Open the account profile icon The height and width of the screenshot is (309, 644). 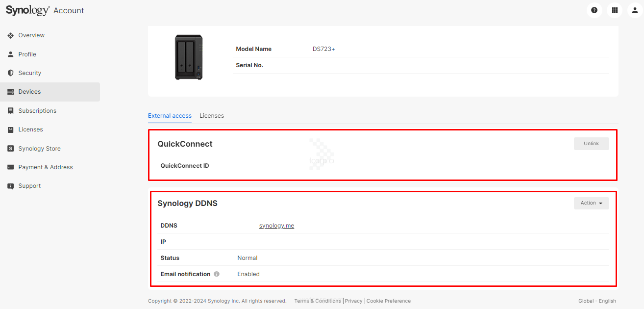click(635, 10)
